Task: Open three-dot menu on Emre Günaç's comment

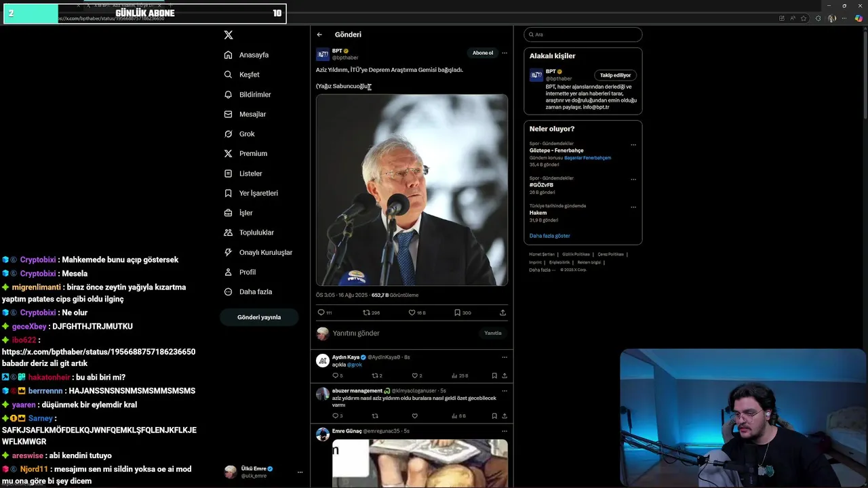Action: point(505,431)
